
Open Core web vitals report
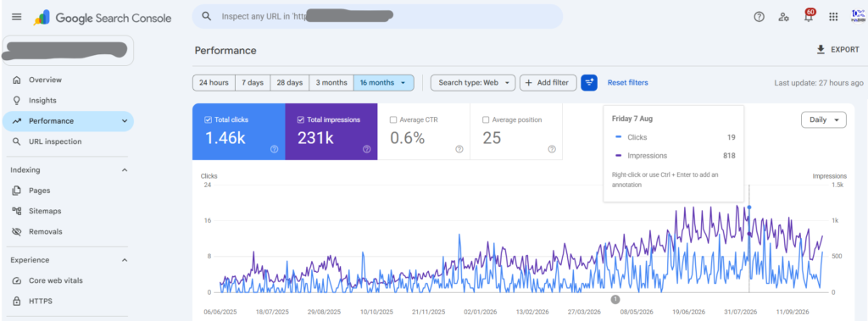(68, 280)
